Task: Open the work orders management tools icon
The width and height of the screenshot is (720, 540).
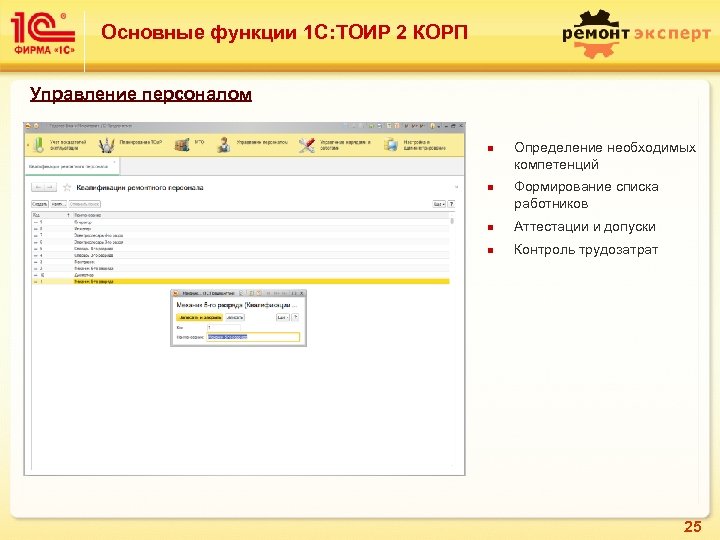Action: [x=307, y=145]
